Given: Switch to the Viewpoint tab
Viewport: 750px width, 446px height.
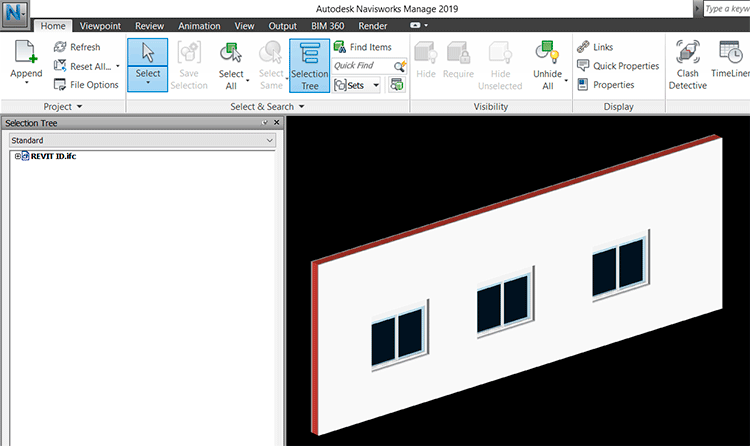Looking at the screenshot, I should 100,26.
